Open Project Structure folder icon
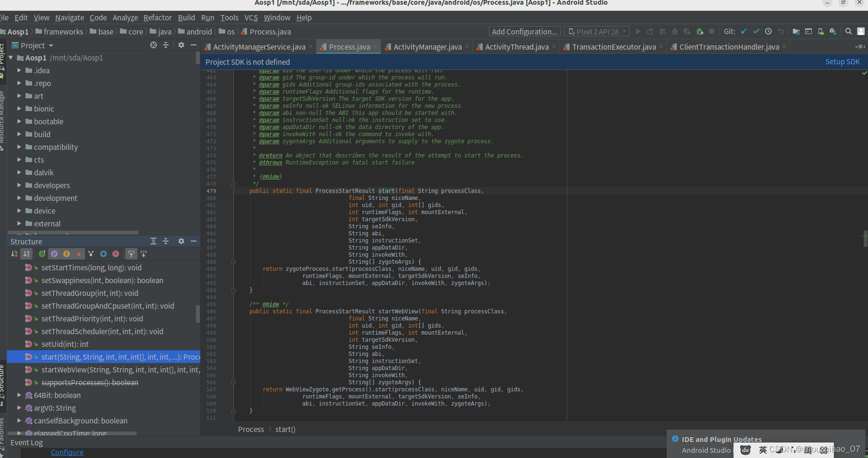Image resolution: width=868 pixels, height=458 pixels. 796,32
